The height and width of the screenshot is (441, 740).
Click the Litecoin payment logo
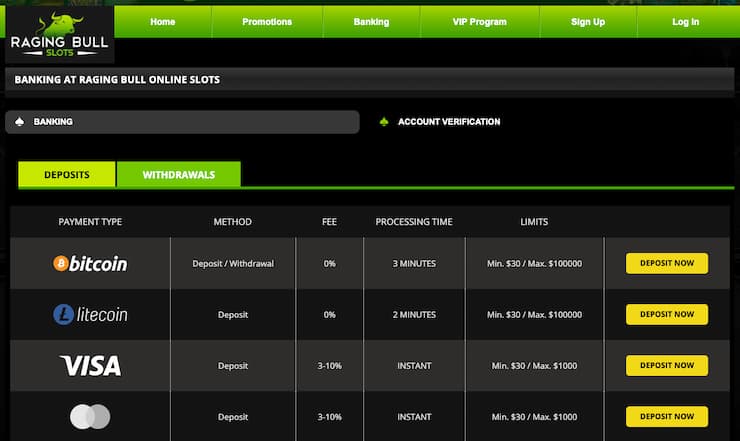click(90, 314)
